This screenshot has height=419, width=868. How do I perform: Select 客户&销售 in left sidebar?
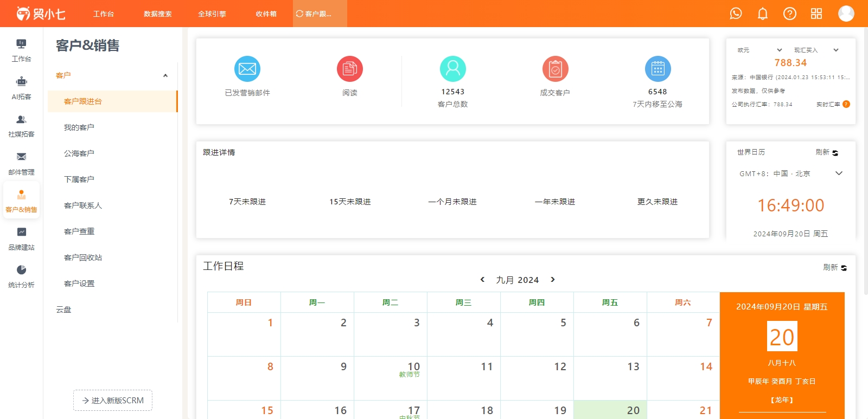tap(21, 201)
